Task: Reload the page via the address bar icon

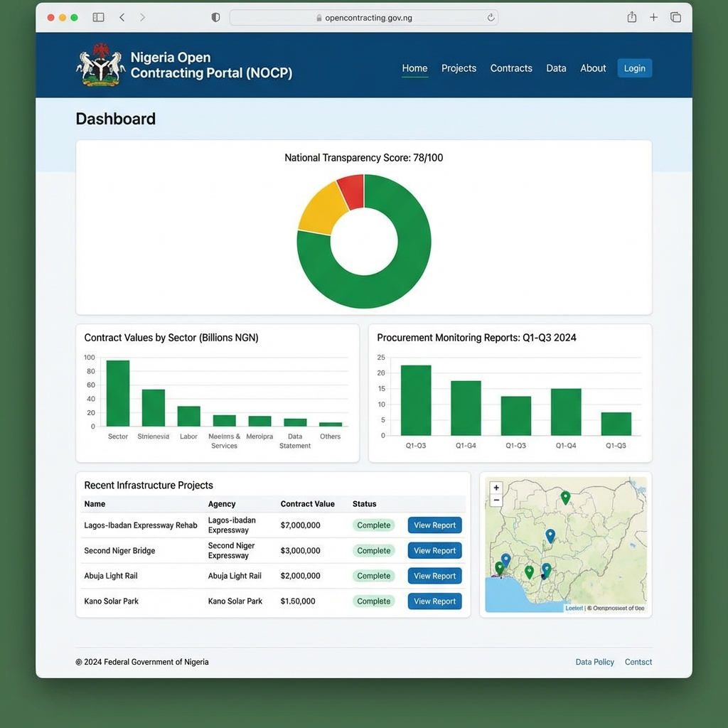Action: click(x=491, y=17)
